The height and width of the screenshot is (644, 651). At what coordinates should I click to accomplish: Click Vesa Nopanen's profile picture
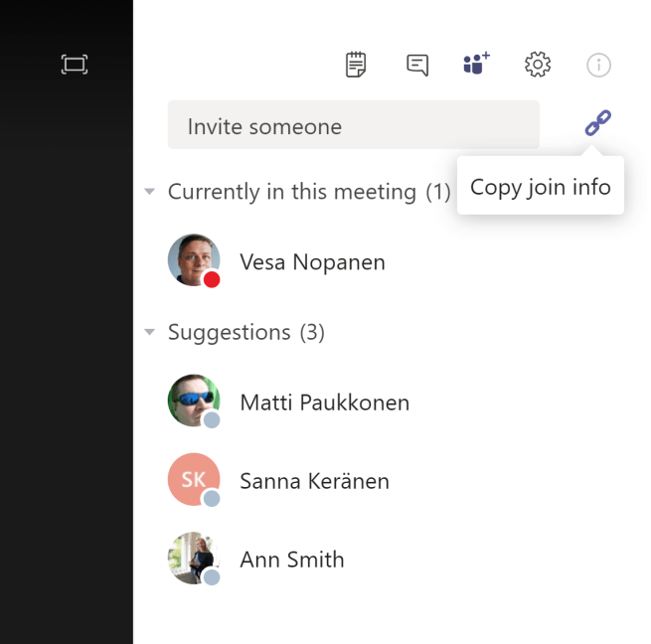(x=193, y=260)
